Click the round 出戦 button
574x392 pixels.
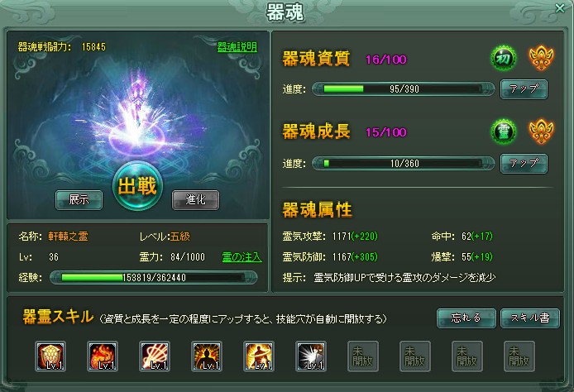[137, 185]
